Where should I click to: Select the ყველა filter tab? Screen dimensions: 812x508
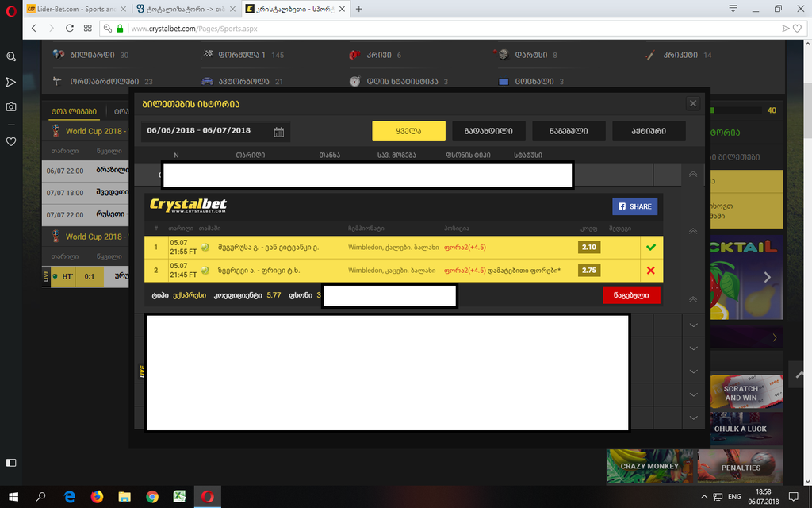click(x=408, y=131)
